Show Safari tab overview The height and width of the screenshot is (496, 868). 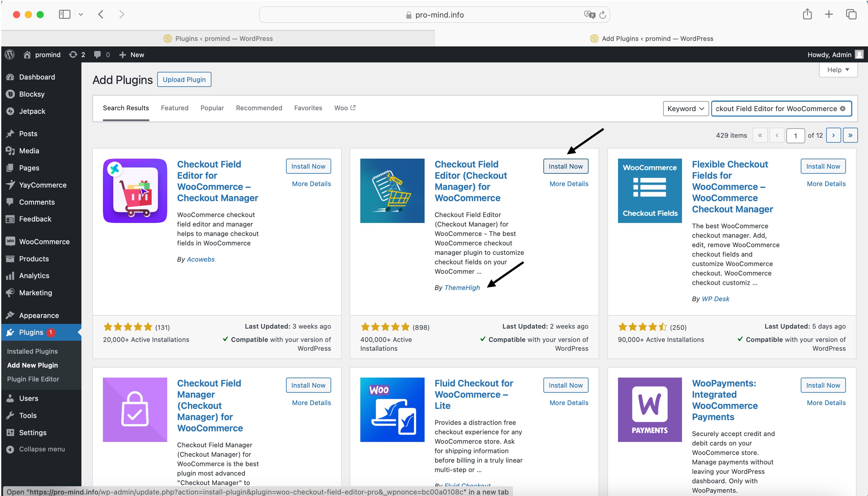[x=851, y=14]
